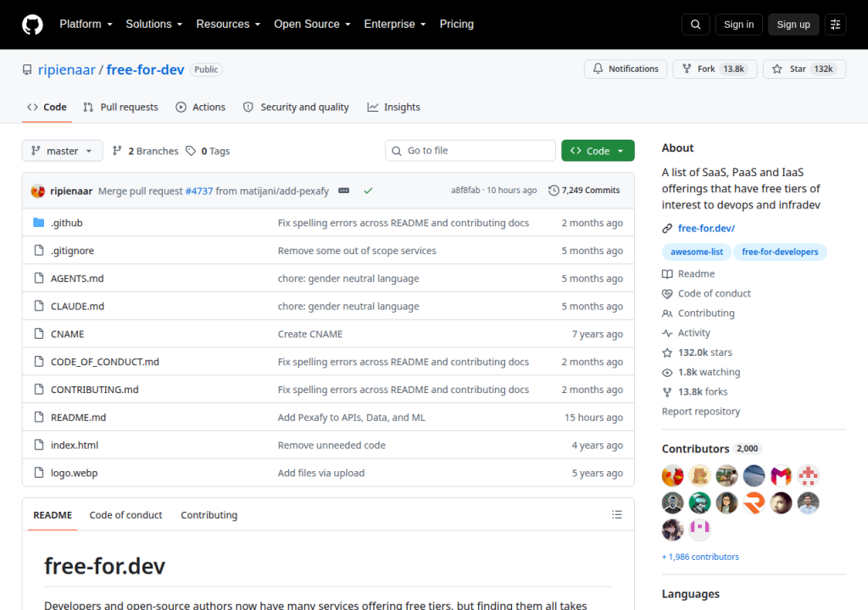Star the repository with Star button
This screenshot has height=610, width=868.
[804, 69]
